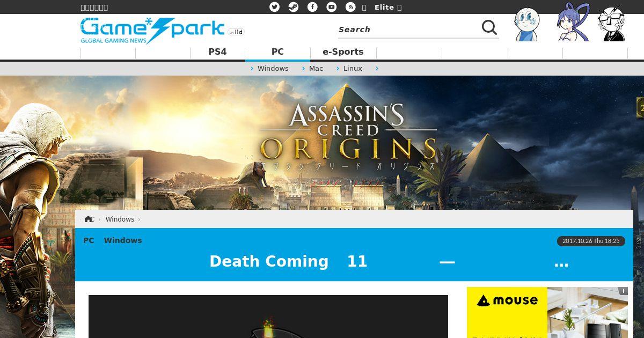The image size is (644, 338).
Task: Open the YouTube icon link
Action: [x=332, y=7]
